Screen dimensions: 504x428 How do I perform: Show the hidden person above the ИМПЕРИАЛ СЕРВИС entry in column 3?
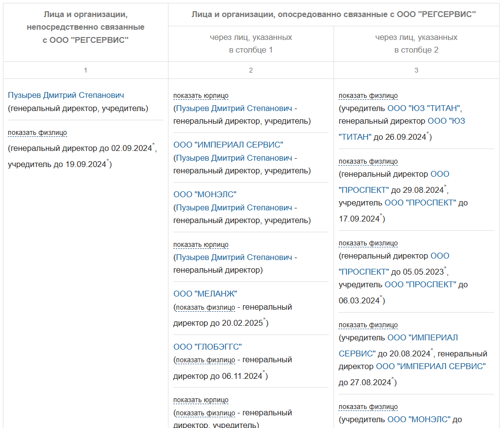pos(368,325)
